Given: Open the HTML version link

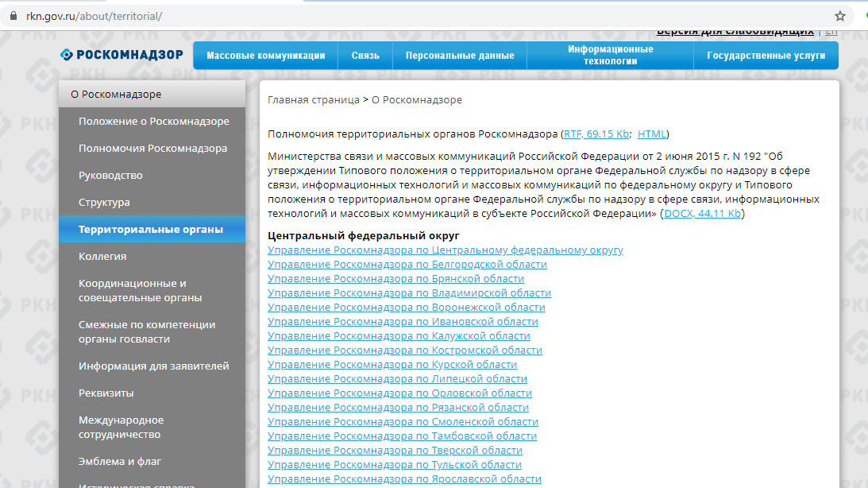Looking at the screenshot, I should click(x=651, y=134).
